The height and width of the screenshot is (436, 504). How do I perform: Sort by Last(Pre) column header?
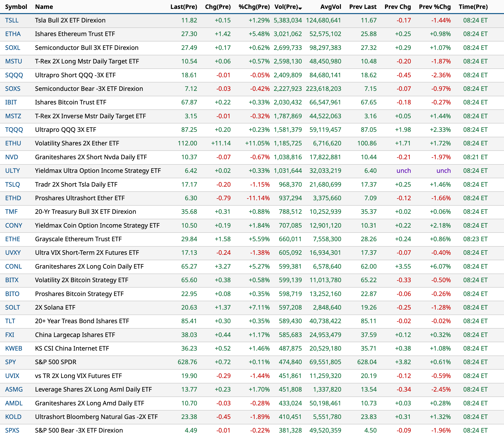[184, 7]
